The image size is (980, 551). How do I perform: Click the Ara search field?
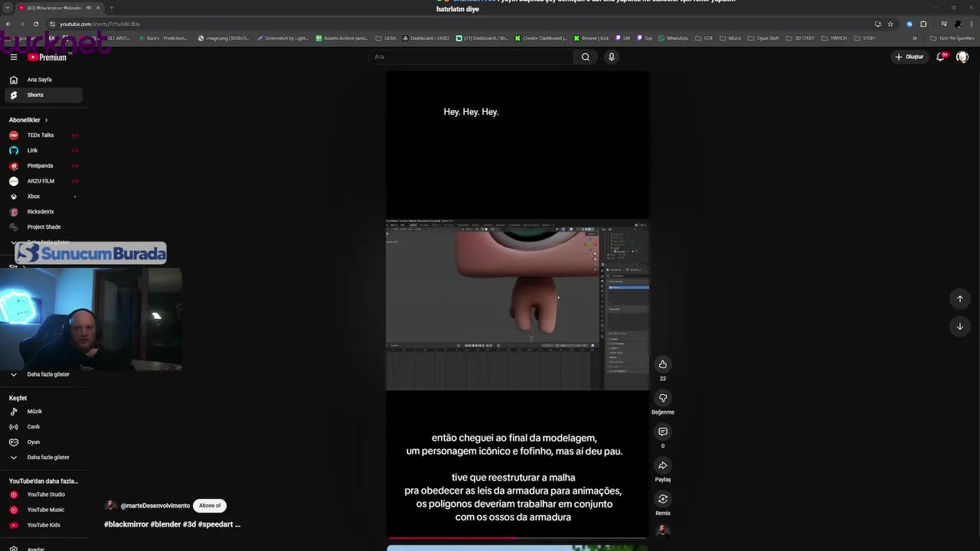pyautogui.click(x=471, y=57)
